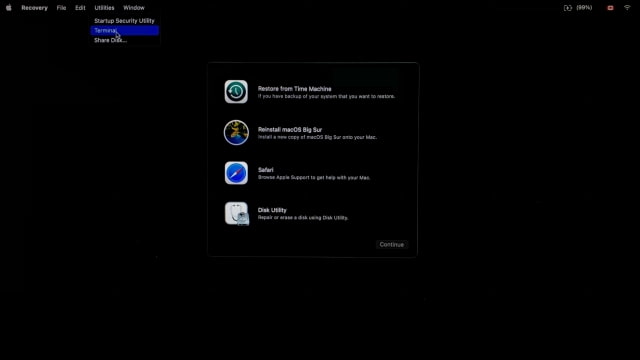The height and width of the screenshot is (360, 640).
Task: Click the Disk Utility stethoscope icon
Action: coord(237,213)
